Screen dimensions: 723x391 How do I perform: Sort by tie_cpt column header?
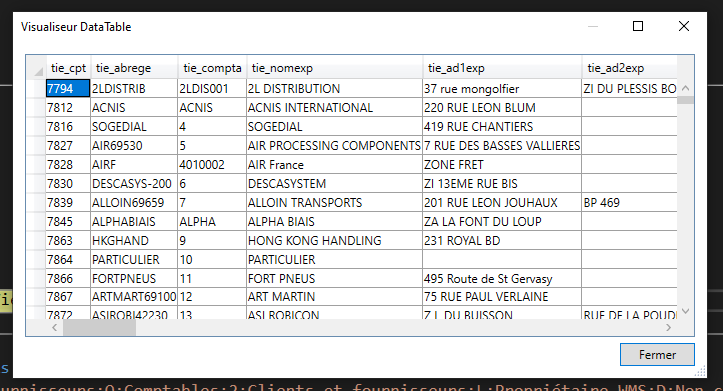point(68,68)
